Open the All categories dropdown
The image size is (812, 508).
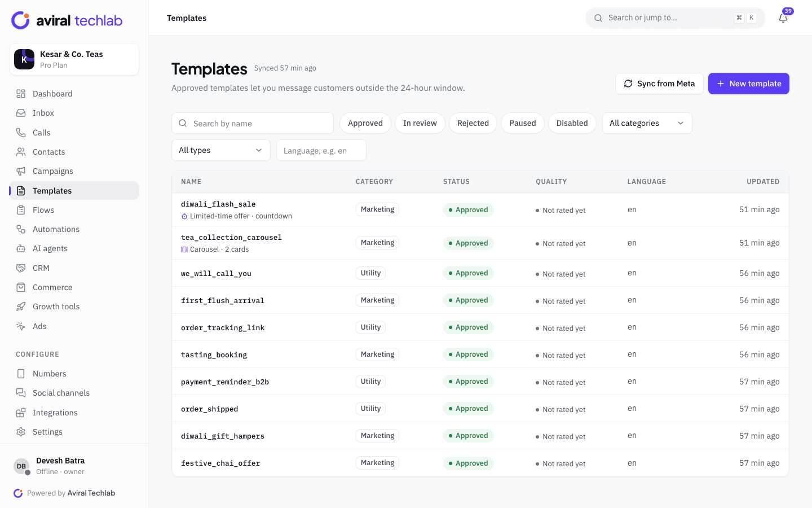coord(647,123)
